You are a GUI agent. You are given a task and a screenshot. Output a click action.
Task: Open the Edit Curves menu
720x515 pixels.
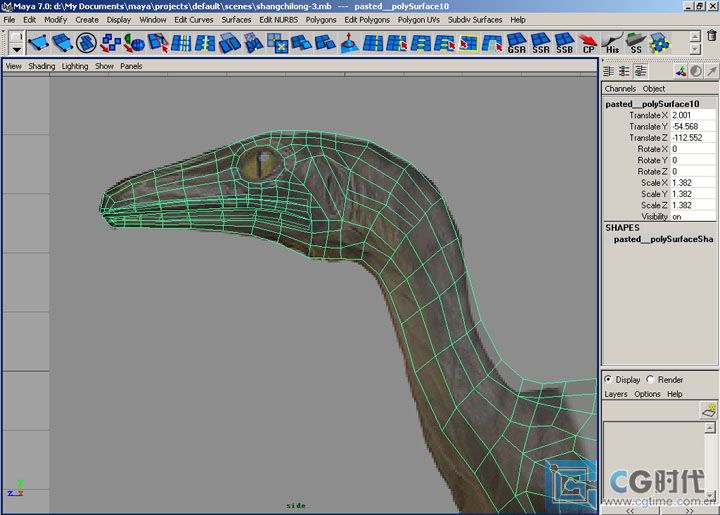[193, 20]
